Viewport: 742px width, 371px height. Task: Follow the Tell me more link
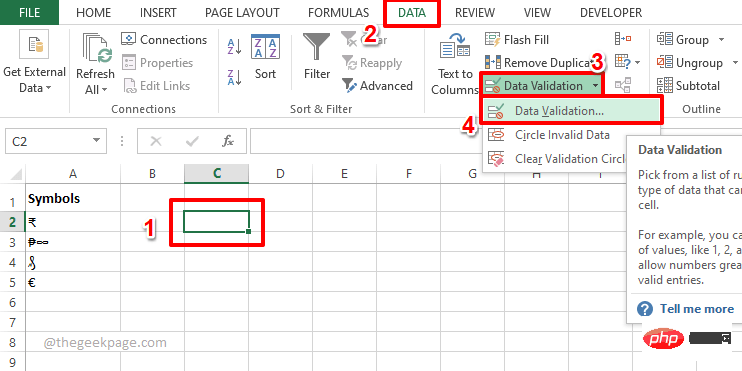coord(697,309)
